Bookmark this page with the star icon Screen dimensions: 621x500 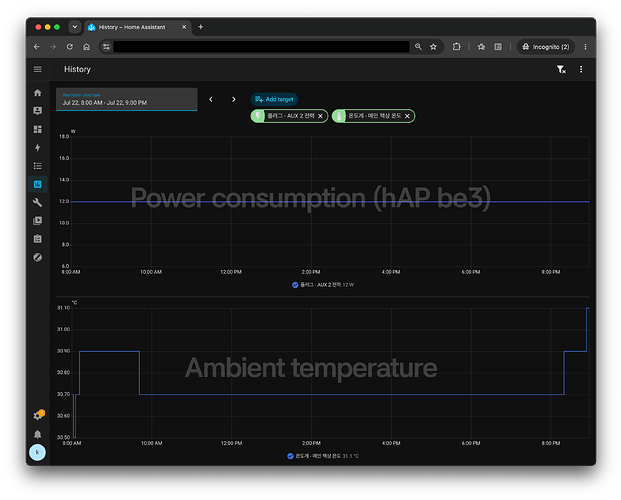pos(433,47)
